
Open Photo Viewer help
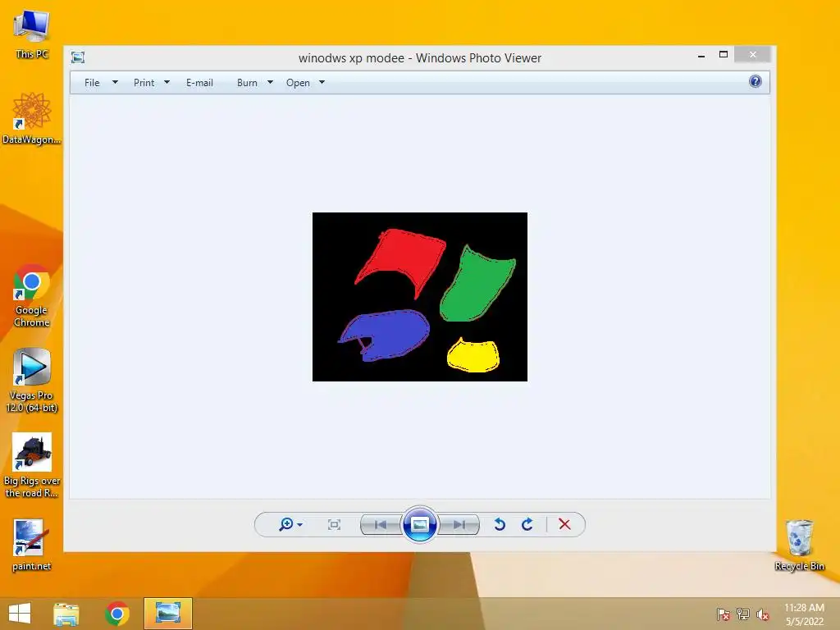pyautogui.click(x=756, y=81)
